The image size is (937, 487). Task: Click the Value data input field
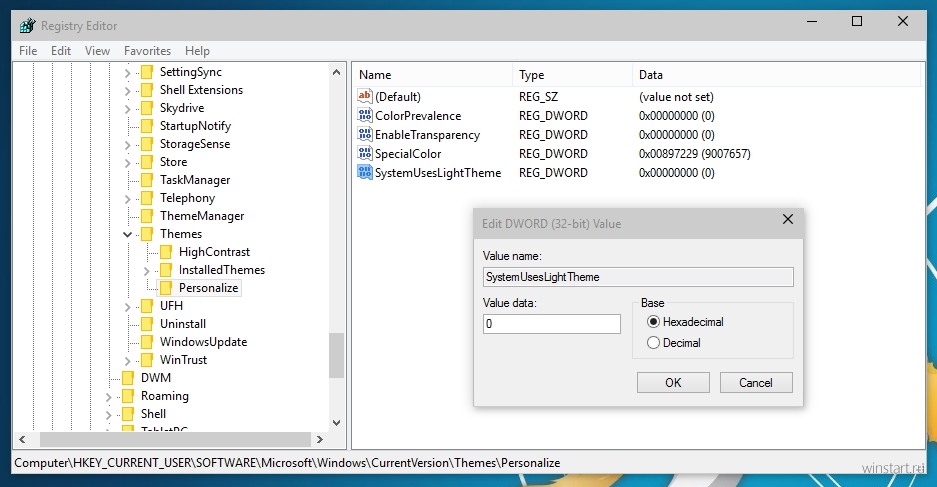(551, 324)
